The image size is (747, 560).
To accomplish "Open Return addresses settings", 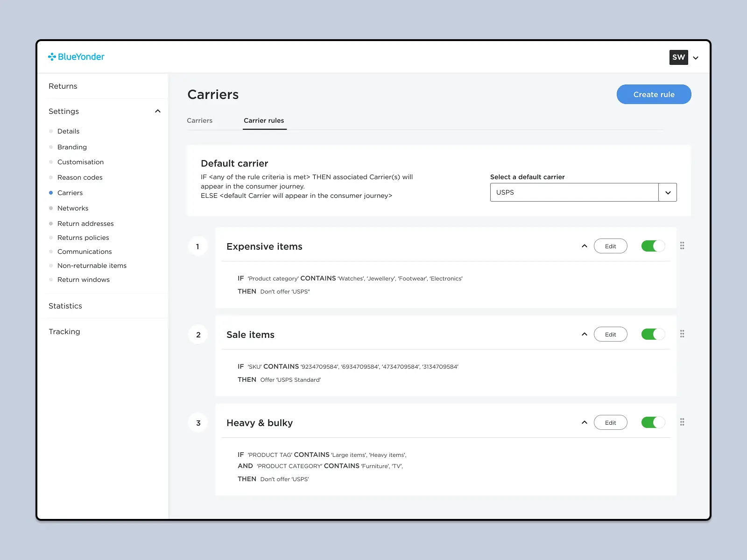I will (85, 224).
